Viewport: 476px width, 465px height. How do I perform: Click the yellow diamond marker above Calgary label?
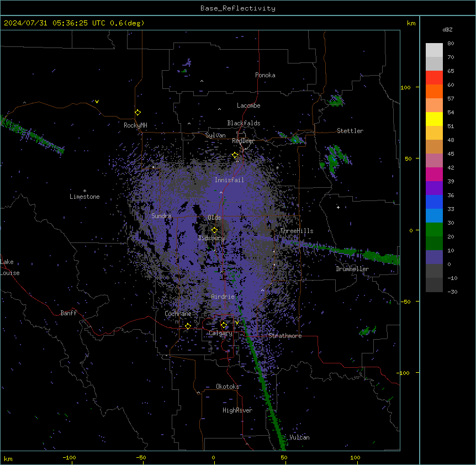(x=224, y=325)
